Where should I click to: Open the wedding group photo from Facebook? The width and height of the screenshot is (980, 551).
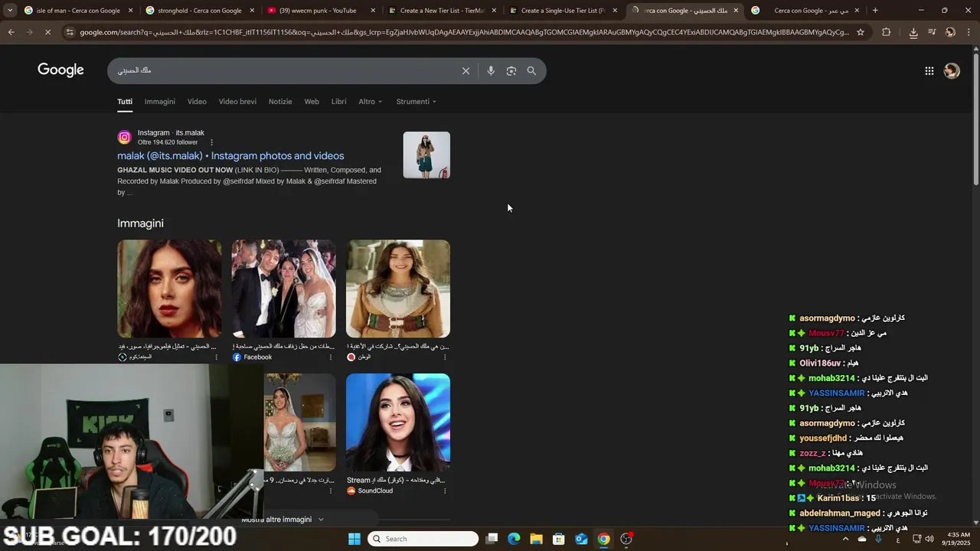click(283, 289)
